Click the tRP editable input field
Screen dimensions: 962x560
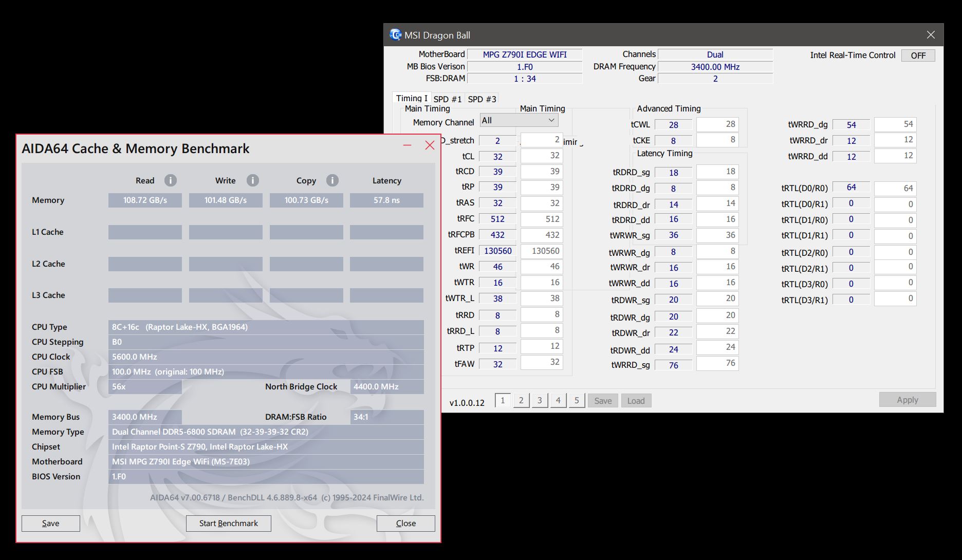[542, 188]
